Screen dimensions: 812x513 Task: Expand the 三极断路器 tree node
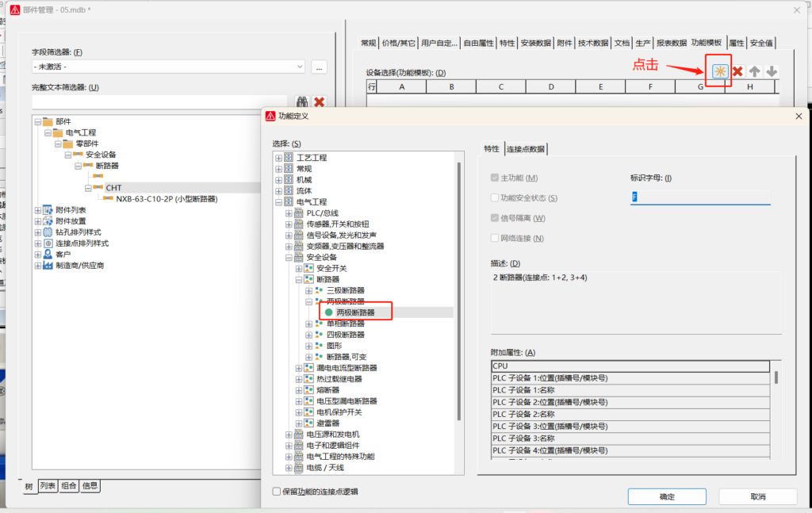coord(309,291)
